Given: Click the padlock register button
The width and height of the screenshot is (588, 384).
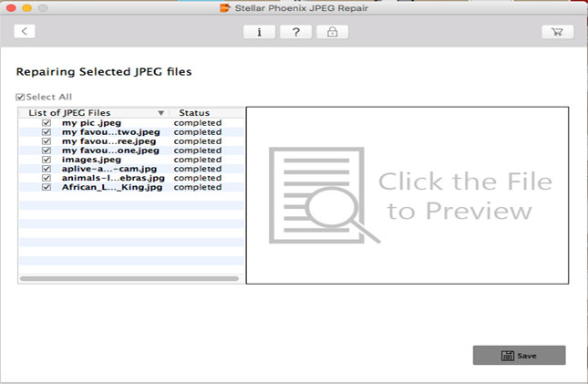Looking at the screenshot, I should [332, 32].
